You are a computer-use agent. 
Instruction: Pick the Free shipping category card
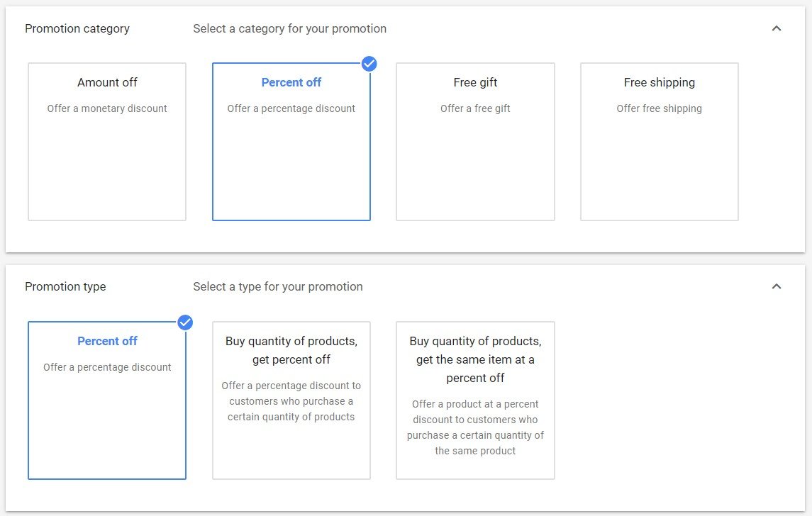(x=660, y=142)
